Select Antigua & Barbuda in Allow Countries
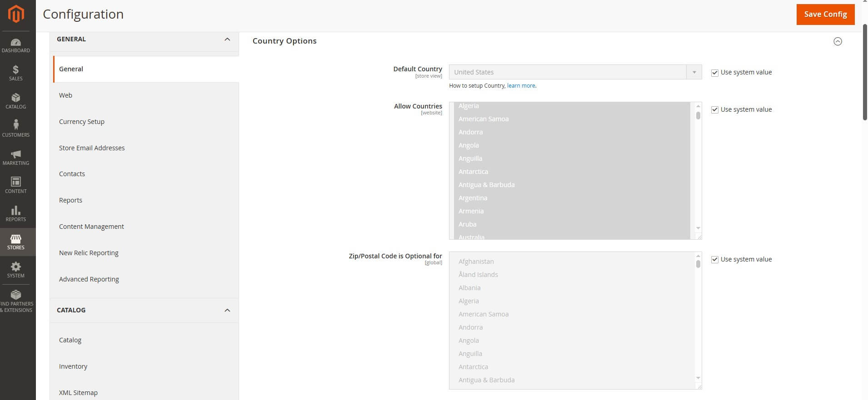The image size is (868, 400). (x=572, y=185)
